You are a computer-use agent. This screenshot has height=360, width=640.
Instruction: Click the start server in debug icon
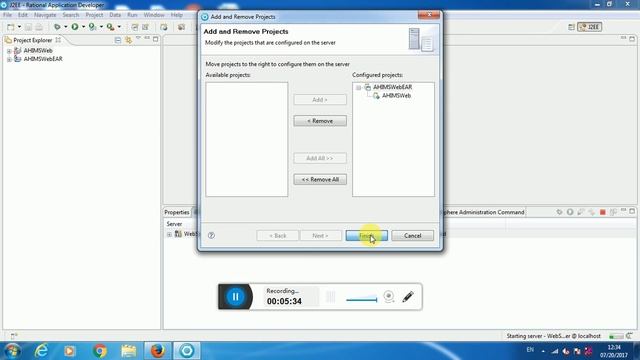point(559,212)
